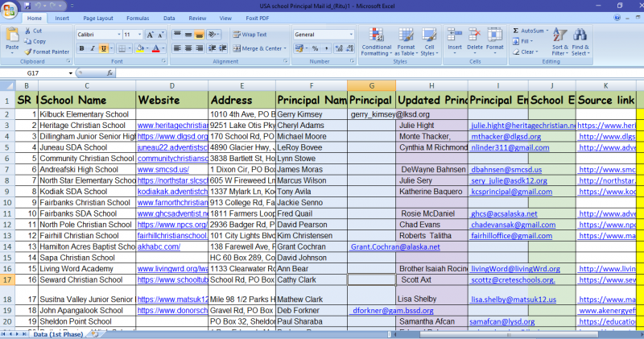Click the Copy button

coord(35,42)
